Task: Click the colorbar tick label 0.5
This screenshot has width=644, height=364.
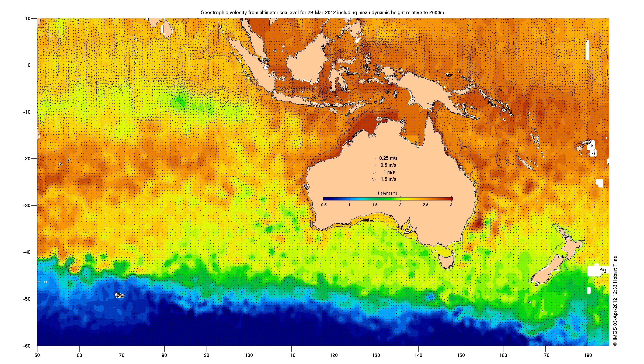Action: pos(324,205)
